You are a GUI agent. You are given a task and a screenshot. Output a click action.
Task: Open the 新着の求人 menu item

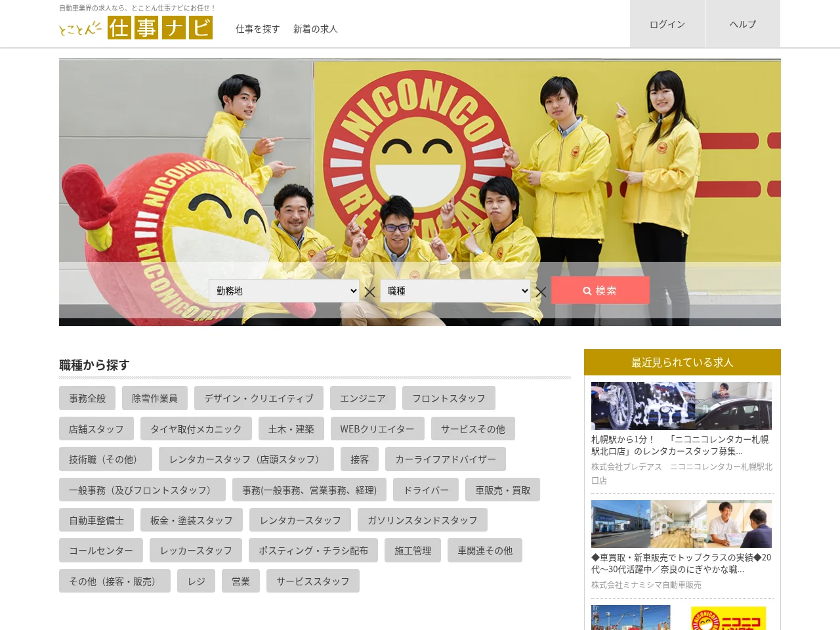[316, 29]
